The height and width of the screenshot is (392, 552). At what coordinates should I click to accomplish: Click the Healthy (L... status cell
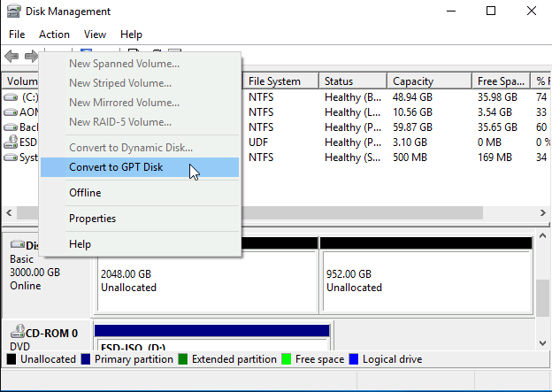coord(353,112)
